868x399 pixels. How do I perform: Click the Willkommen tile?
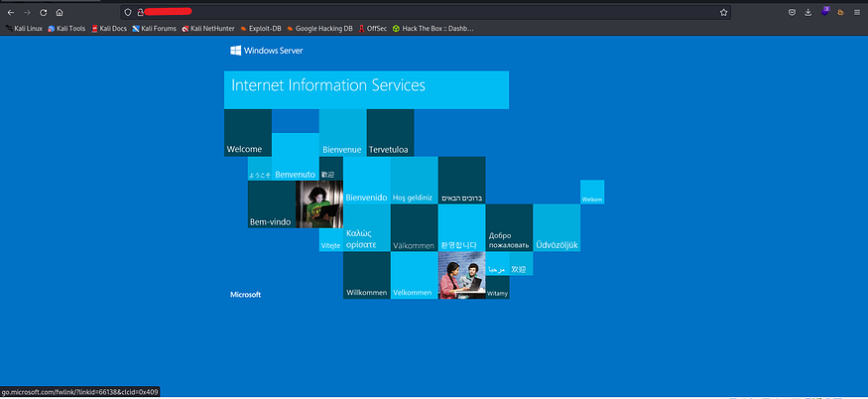click(366, 276)
